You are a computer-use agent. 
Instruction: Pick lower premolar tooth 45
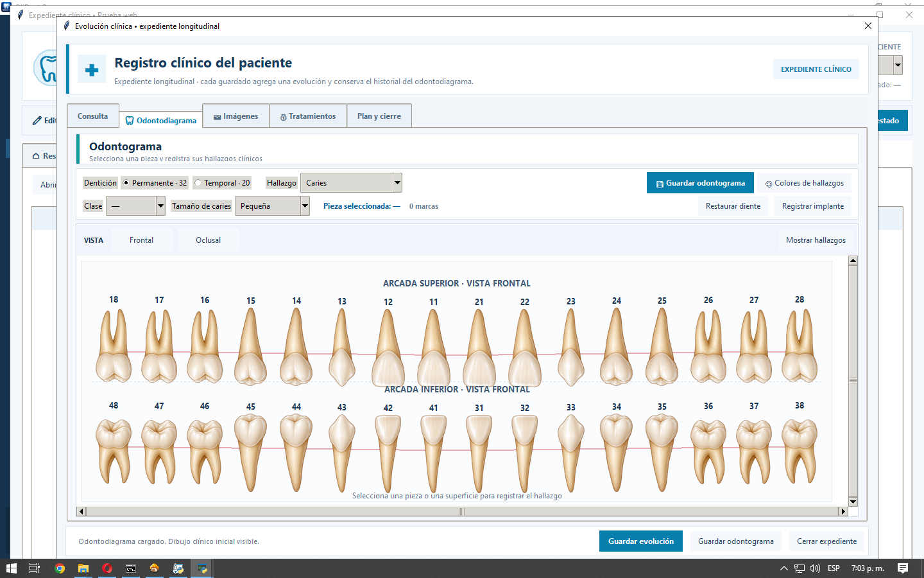click(250, 453)
